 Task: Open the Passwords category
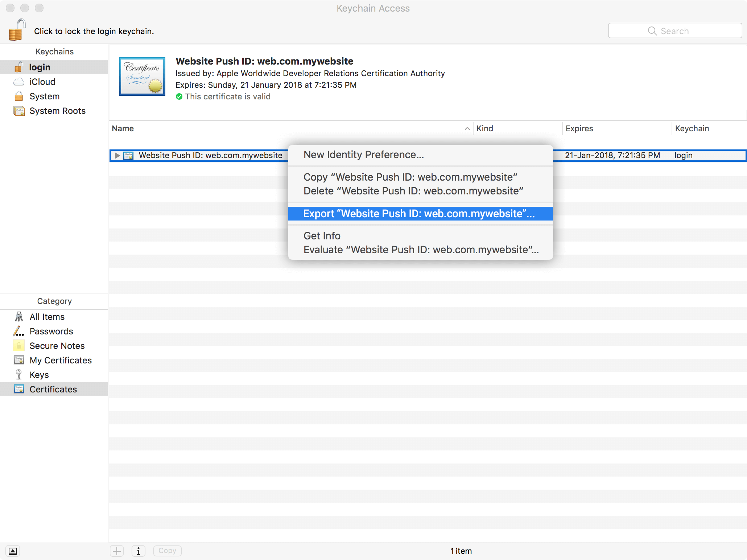51,332
